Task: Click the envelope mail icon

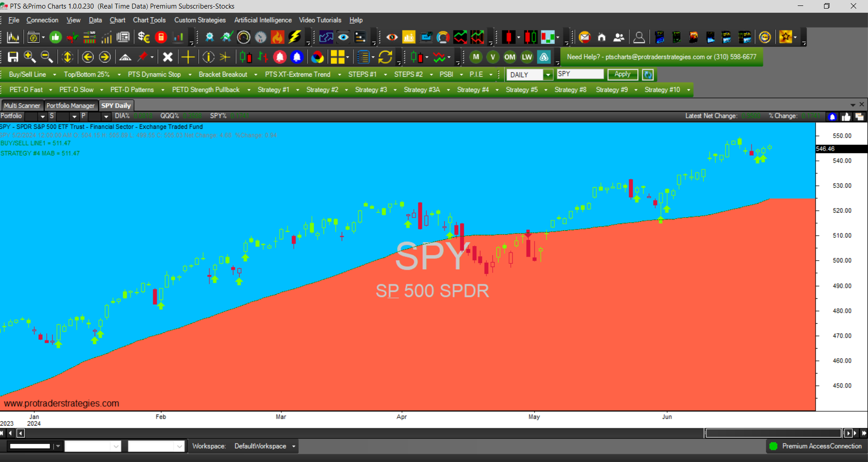Action: click(x=585, y=37)
